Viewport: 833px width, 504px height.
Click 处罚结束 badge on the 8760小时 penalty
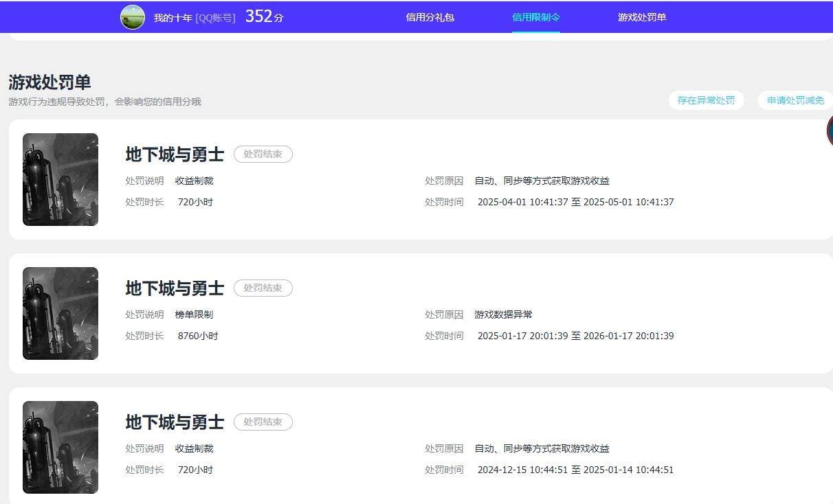[x=263, y=288]
